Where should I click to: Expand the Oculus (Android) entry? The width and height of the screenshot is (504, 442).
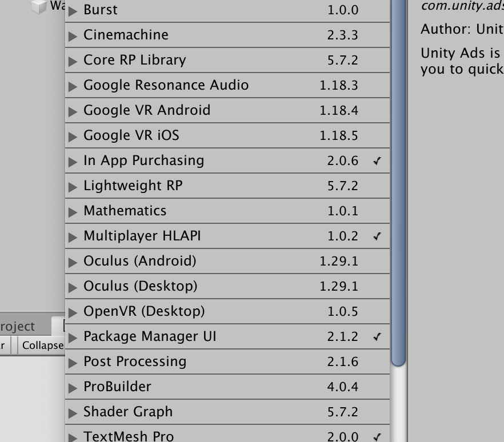pyautogui.click(x=73, y=262)
